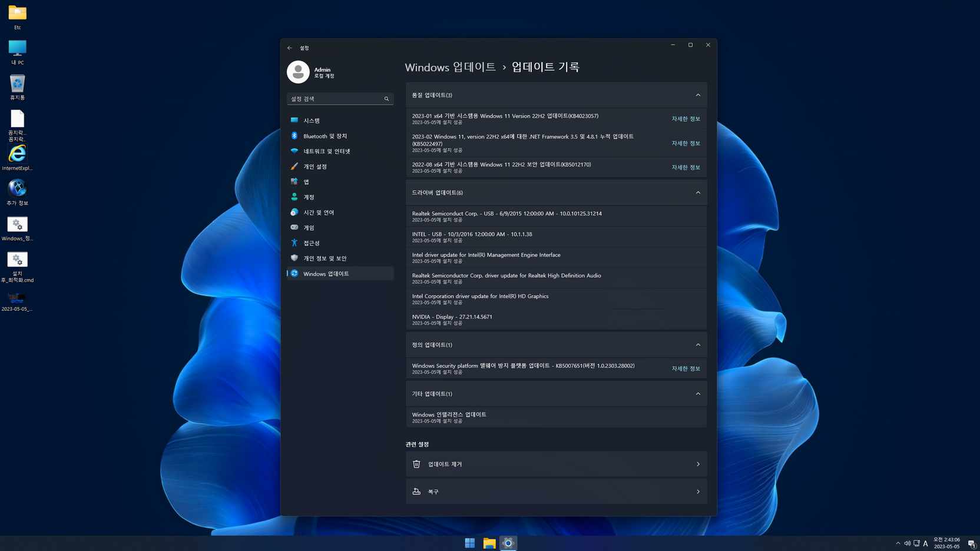This screenshot has width=980, height=551.
Task: Select the 추가 정보 desktop icon
Action: pos(17,192)
